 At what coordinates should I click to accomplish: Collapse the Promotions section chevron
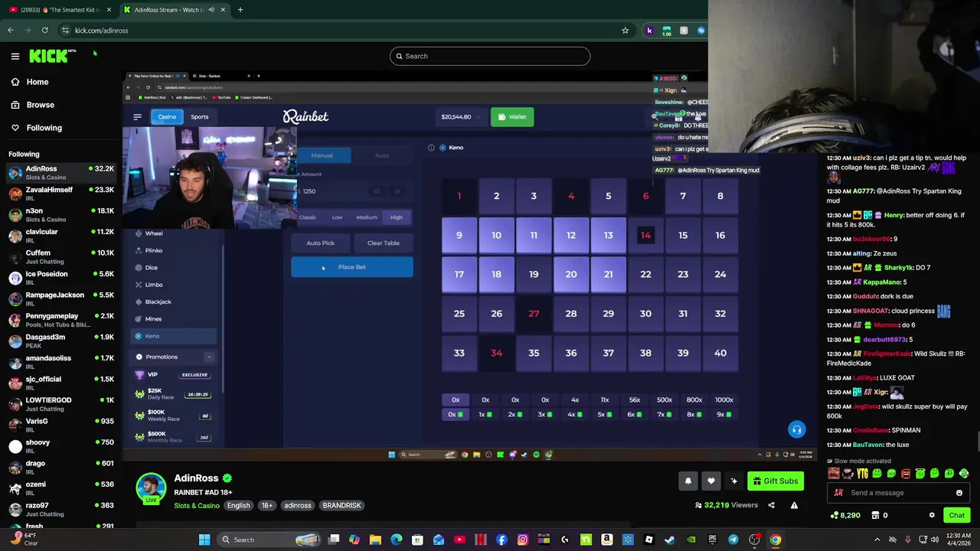(209, 357)
